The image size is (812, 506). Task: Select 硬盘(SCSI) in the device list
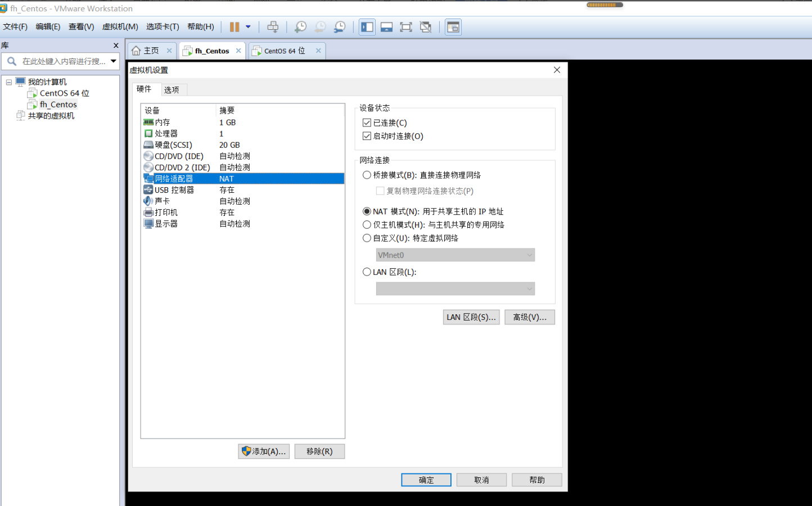tap(173, 145)
